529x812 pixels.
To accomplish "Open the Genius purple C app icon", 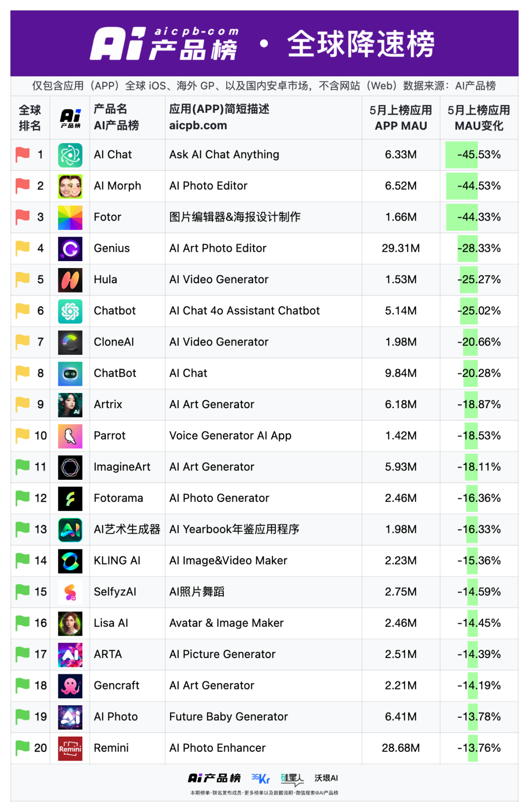I will coord(70,248).
